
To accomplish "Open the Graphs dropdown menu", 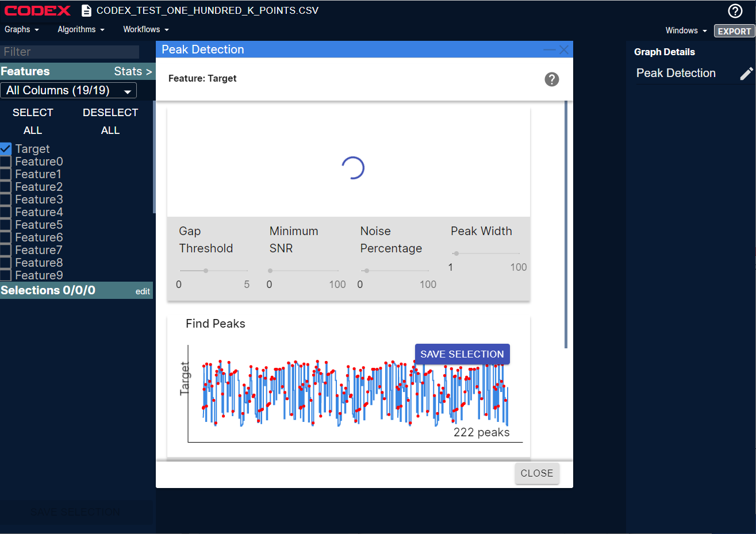I will point(22,29).
